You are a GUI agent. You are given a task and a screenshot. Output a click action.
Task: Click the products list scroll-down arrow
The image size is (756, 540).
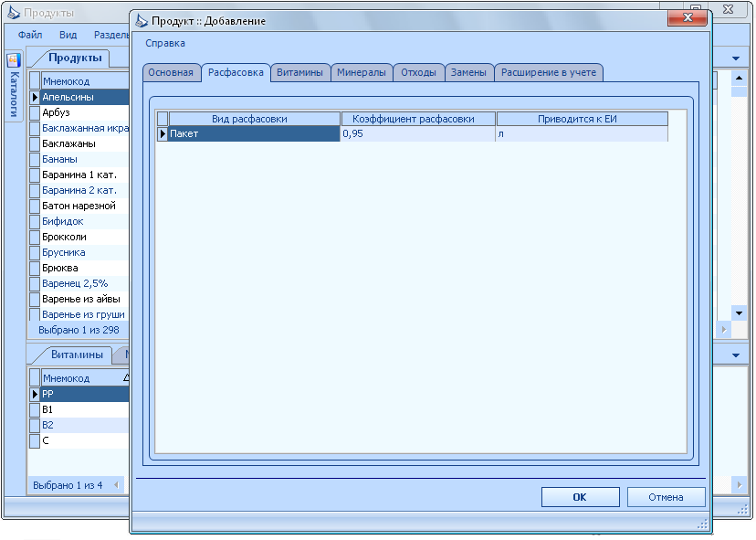[740, 313]
